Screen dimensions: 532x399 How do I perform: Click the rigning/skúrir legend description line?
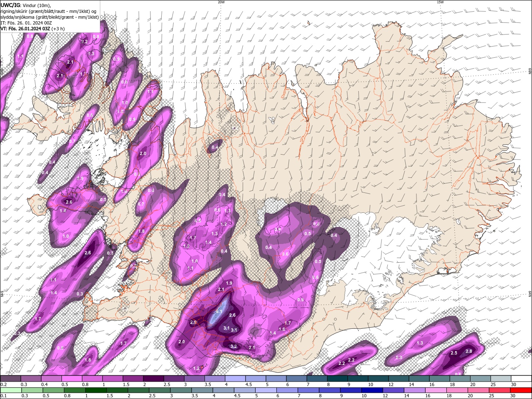[49, 11]
